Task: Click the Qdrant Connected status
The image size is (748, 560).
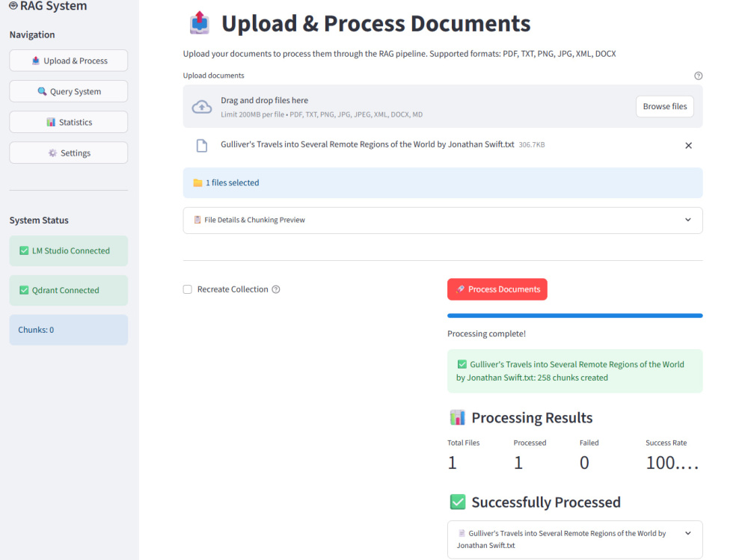Action: [69, 291]
